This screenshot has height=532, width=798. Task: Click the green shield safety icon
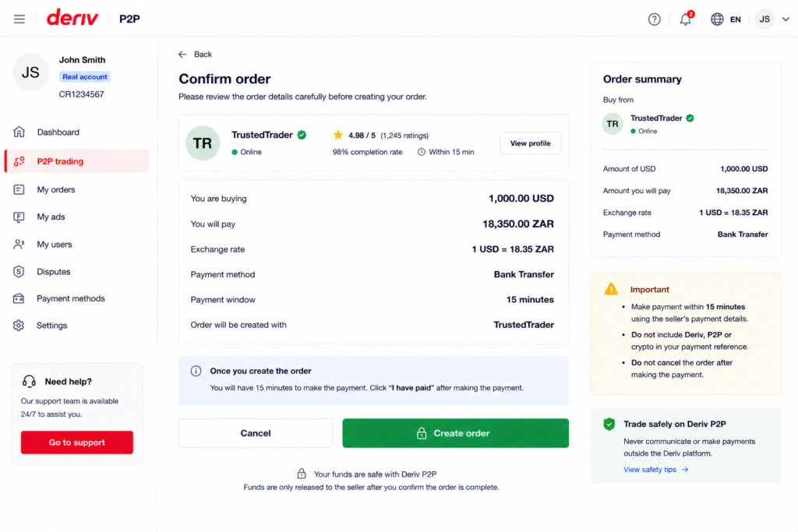coord(609,425)
